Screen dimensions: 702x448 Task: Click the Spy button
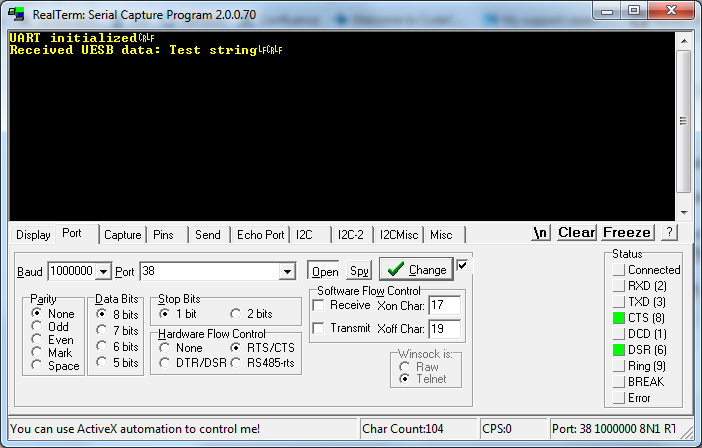point(359,271)
